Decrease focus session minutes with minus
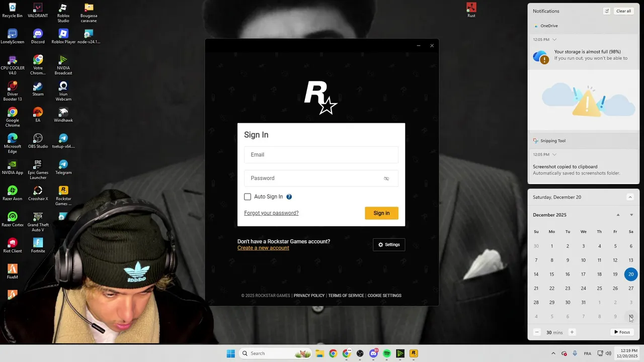 [537, 332]
